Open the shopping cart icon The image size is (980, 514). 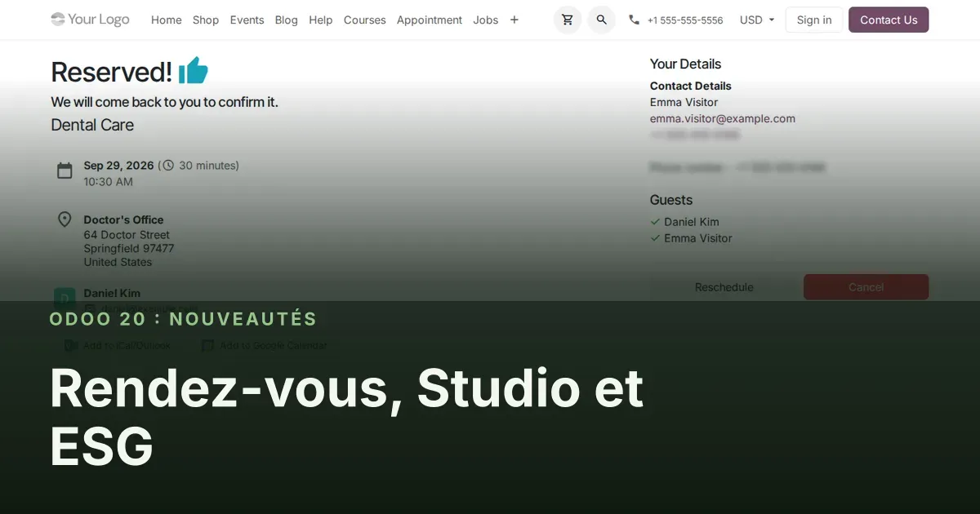point(568,20)
